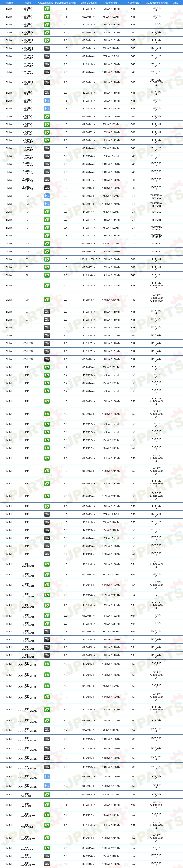Click ON icon in X2 (F39) 140kW/190KM row

point(47,343)
